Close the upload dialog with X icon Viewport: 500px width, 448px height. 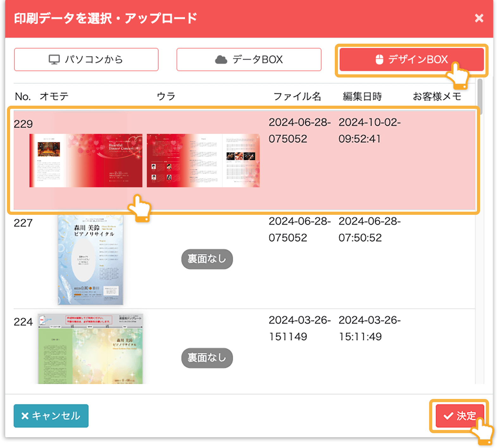pyautogui.click(x=479, y=18)
